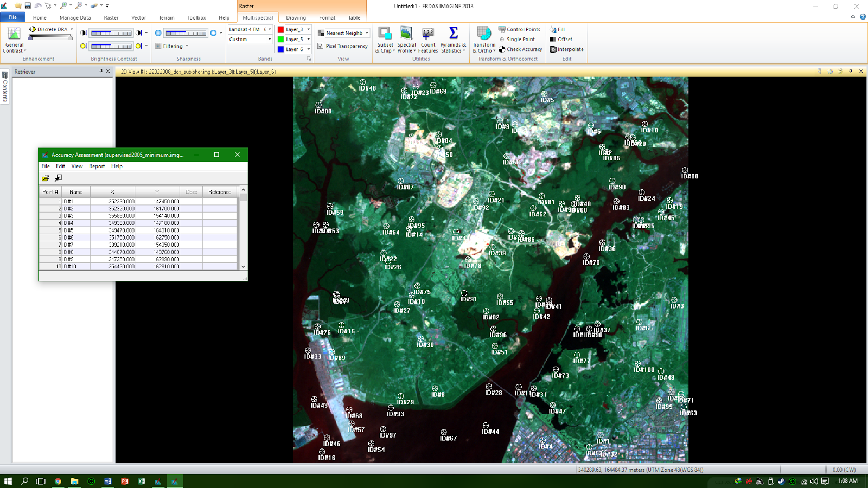Open a file in Accuracy Assessment dialog
Viewport: 868px width, 488px height.
(46, 177)
